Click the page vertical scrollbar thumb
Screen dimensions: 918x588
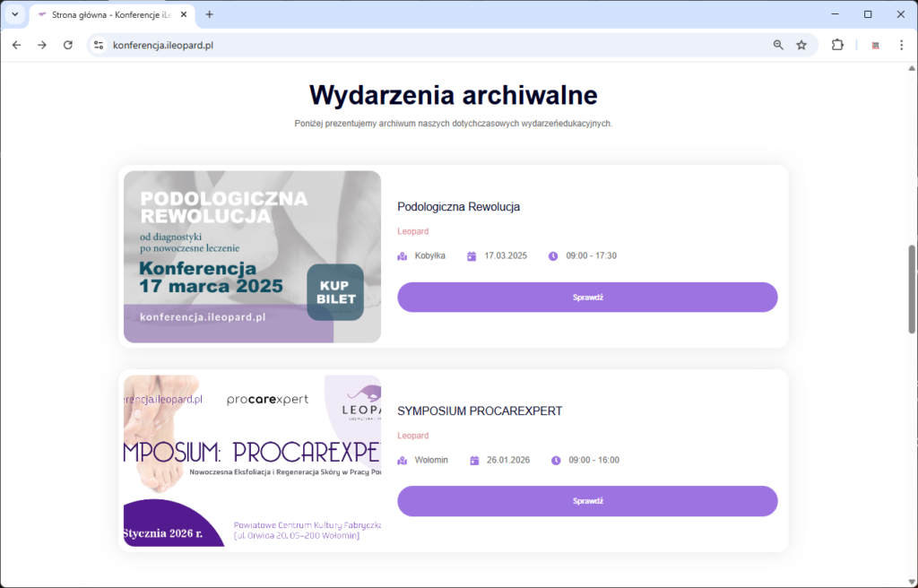pos(912,289)
